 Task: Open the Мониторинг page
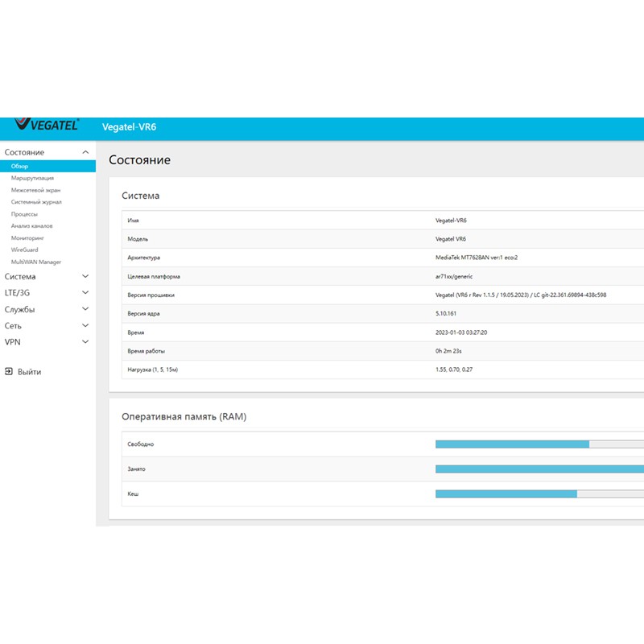[27, 238]
